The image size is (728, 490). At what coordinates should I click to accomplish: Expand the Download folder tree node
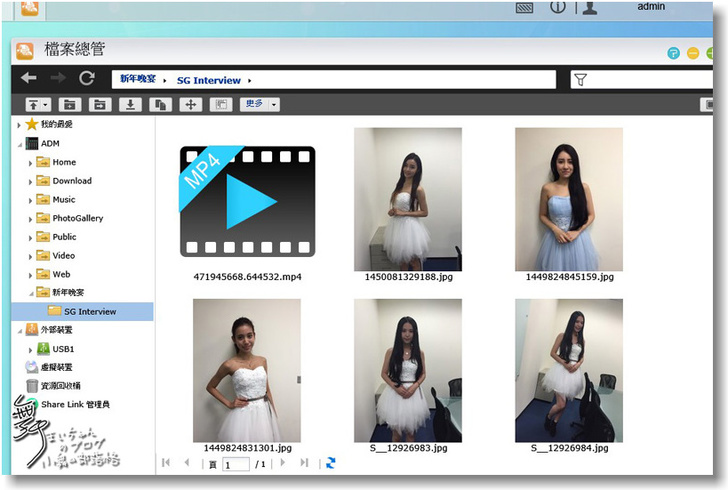[x=31, y=181]
